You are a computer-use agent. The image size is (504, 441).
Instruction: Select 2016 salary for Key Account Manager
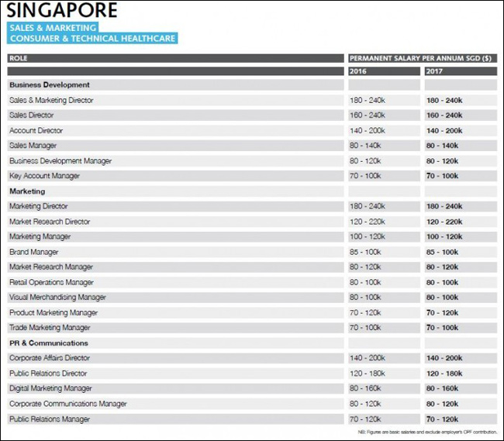tap(365, 176)
